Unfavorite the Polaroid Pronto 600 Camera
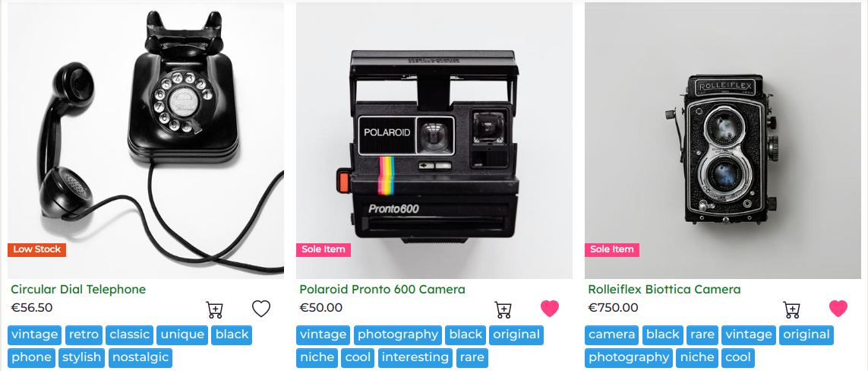Viewport: 868px width, 371px height. 550,309
